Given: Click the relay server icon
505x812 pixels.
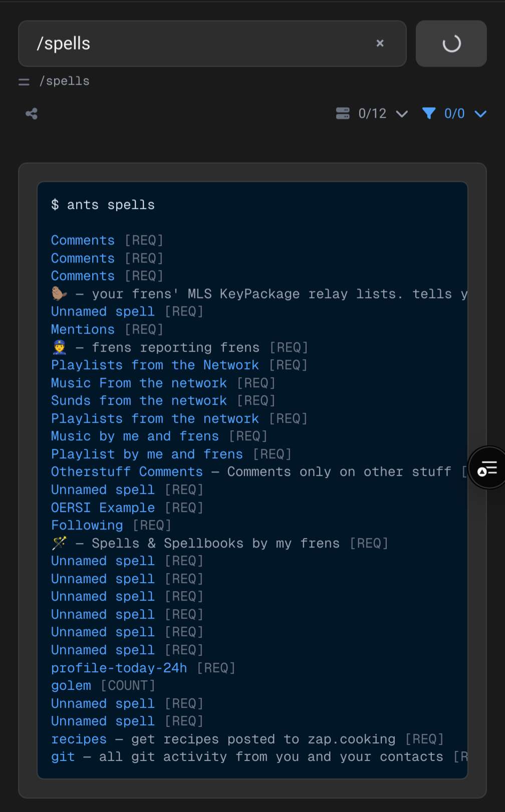Looking at the screenshot, I should (343, 114).
